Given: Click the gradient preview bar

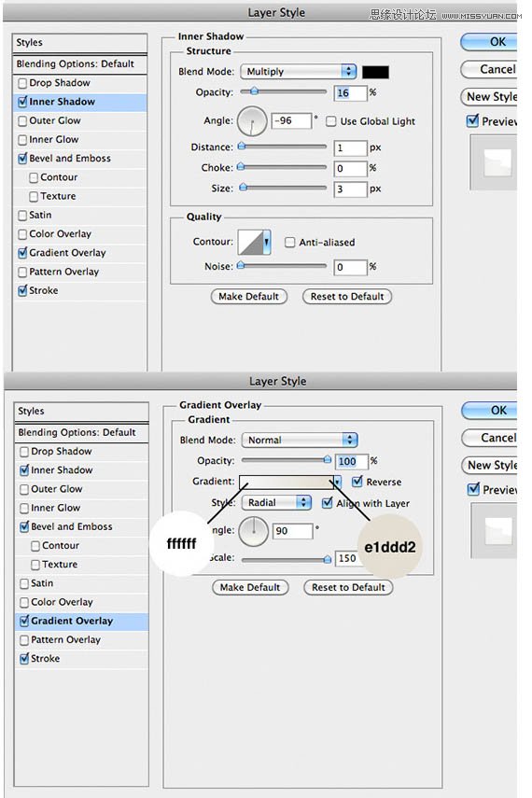Looking at the screenshot, I should click(287, 482).
